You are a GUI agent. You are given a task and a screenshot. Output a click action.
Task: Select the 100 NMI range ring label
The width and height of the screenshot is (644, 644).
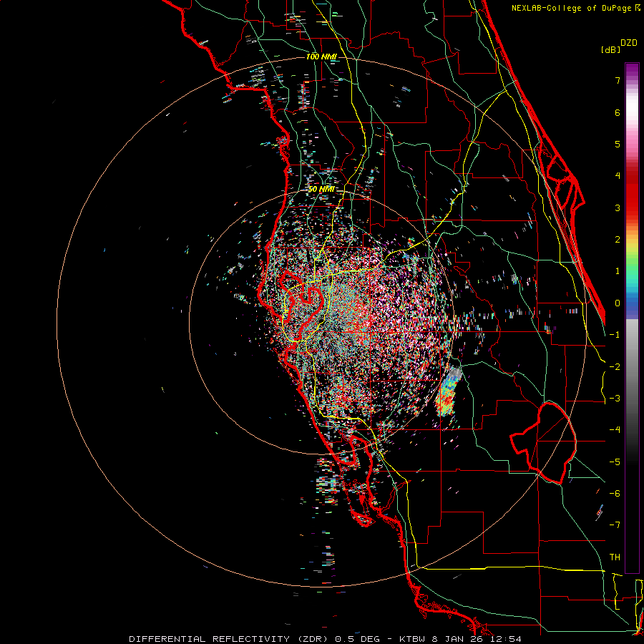(321, 57)
